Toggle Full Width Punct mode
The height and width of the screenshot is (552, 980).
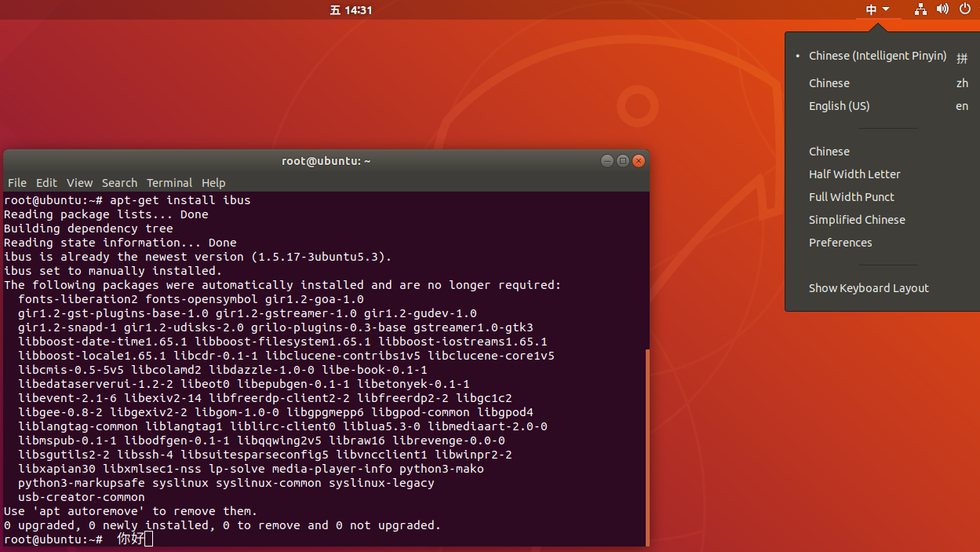pos(851,196)
